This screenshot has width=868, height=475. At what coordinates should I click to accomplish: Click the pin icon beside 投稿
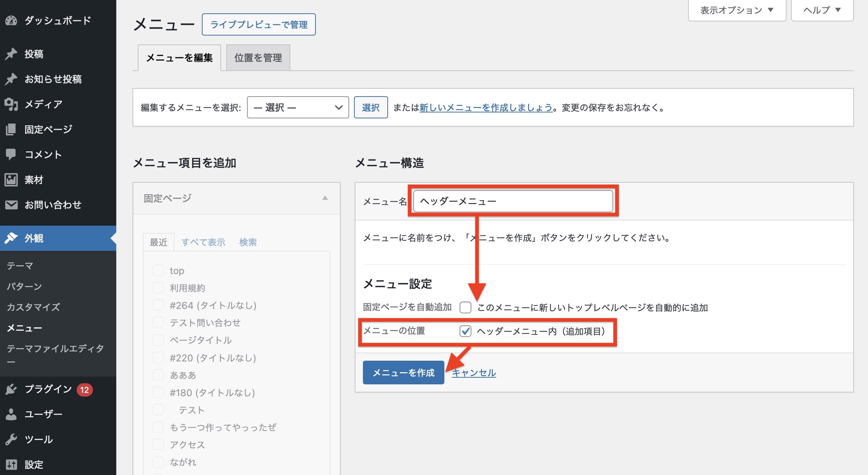point(11,54)
